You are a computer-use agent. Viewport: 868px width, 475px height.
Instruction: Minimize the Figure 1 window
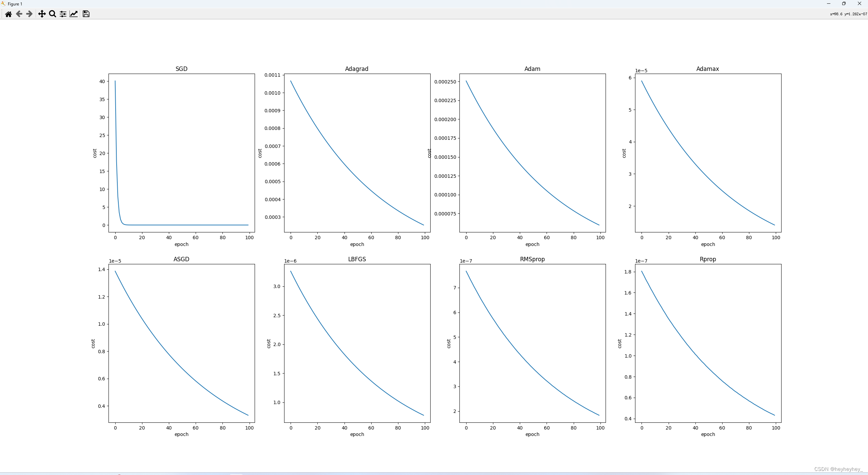[829, 4]
